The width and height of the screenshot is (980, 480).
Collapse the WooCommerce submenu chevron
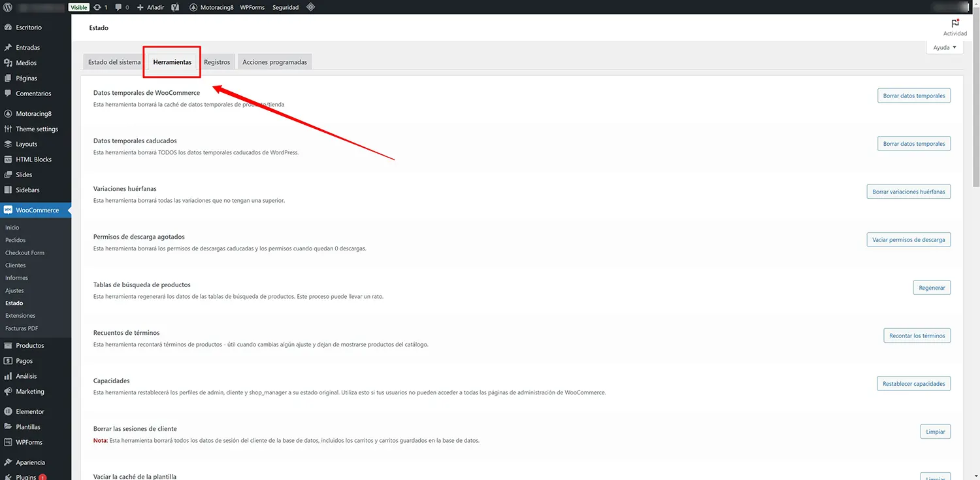pyautogui.click(x=69, y=210)
